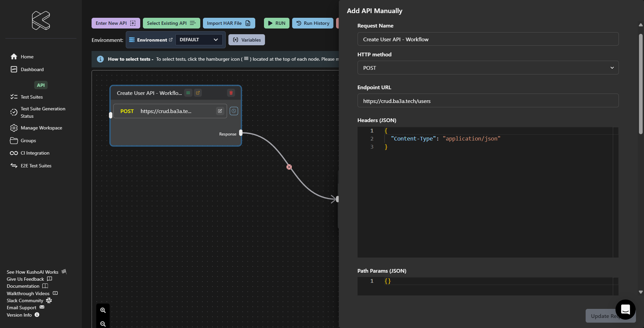This screenshot has width=644, height=328.
Task: Go to CI Integration page
Action: 35,153
